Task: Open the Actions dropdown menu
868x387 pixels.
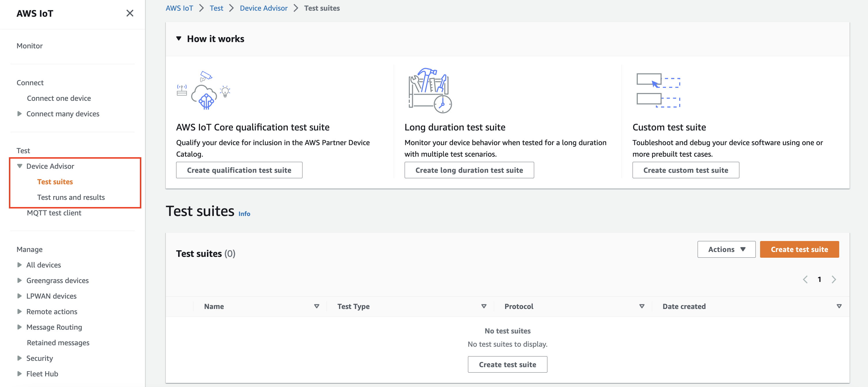Action: click(x=726, y=249)
